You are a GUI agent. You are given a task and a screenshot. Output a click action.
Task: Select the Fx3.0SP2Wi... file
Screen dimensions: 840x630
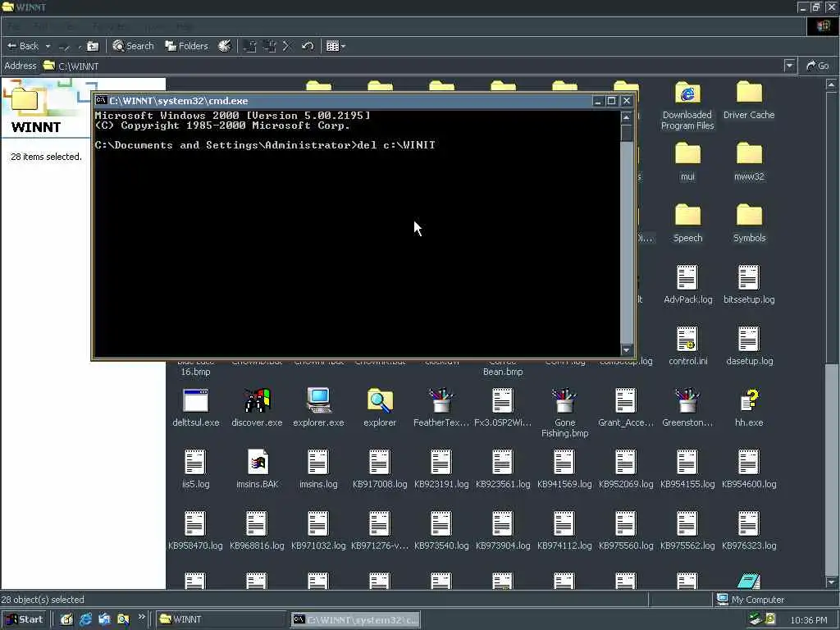[503, 408]
